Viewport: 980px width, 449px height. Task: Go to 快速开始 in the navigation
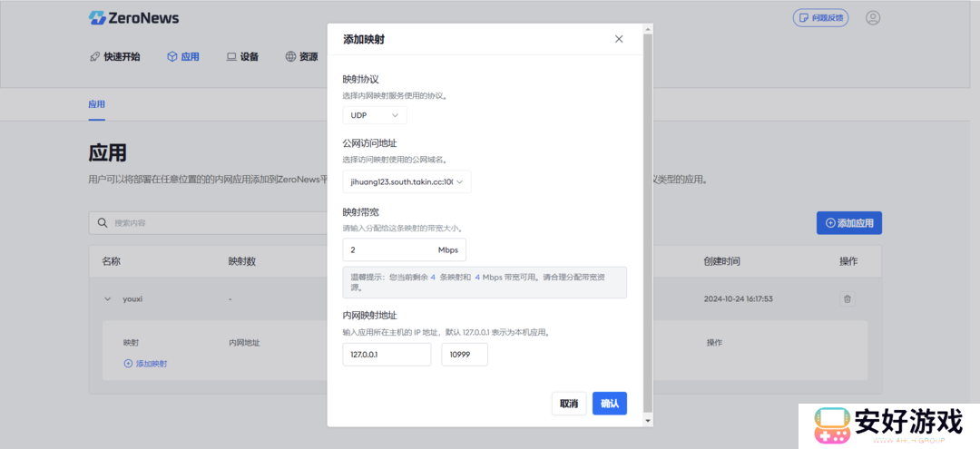pos(115,57)
